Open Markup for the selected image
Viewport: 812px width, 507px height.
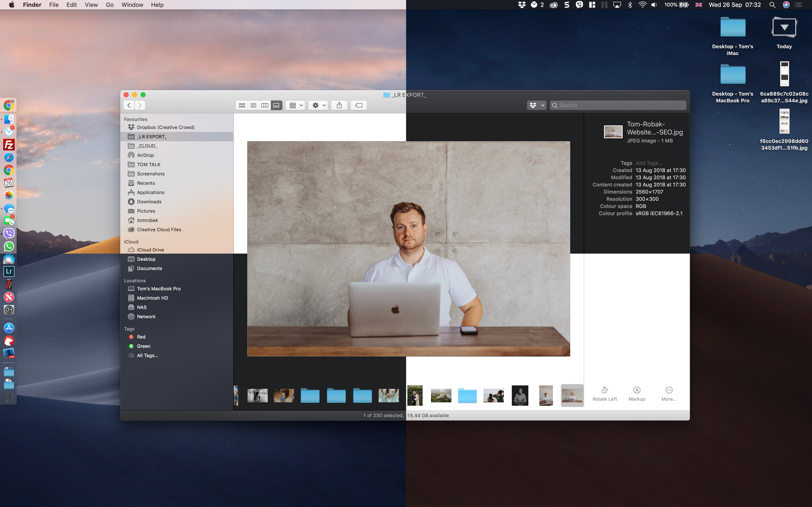637,393
